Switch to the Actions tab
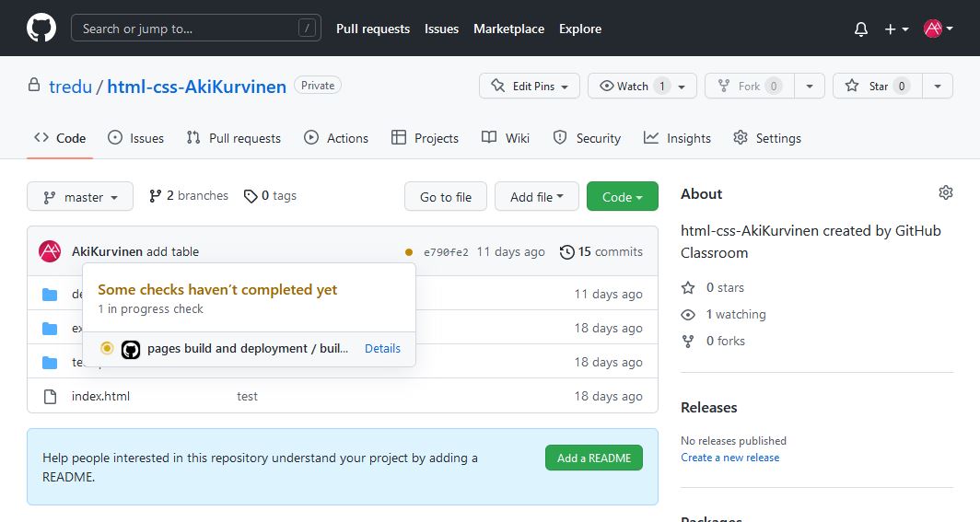Screen dimensions: 980x522 point(336,138)
